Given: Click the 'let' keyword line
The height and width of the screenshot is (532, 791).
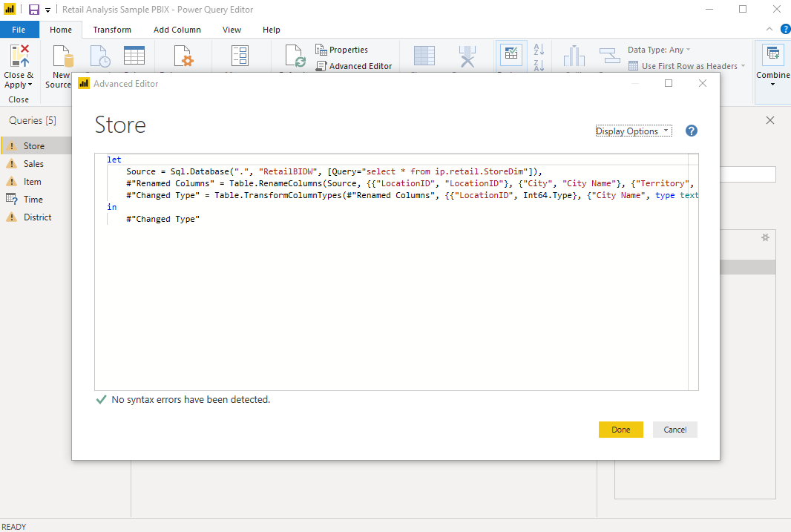Looking at the screenshot, I should coord(114,160).
